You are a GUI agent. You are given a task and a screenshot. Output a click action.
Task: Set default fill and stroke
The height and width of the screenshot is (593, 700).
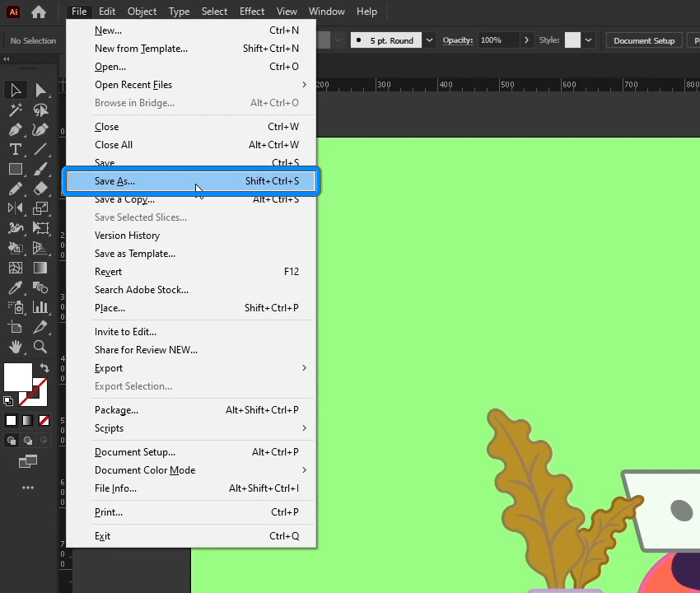8,401
